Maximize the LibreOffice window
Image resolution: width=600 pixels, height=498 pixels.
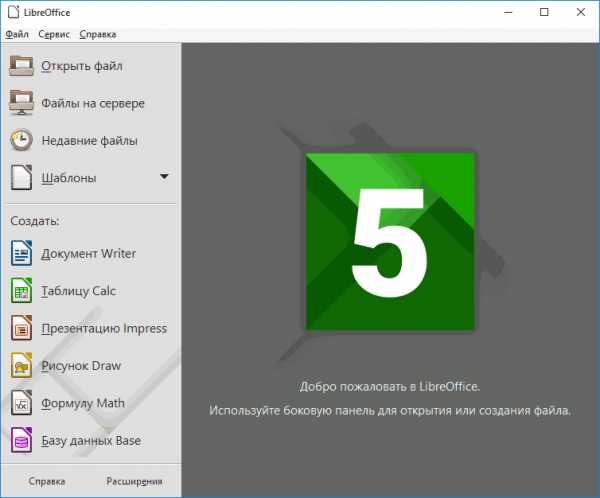(x=544, y=12)
